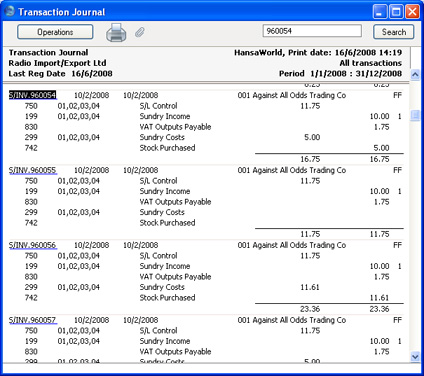The image size is (424, 376).
Task: Click the 16.75 debit total of S/INV.960054
Action: [x=310, y=159]
